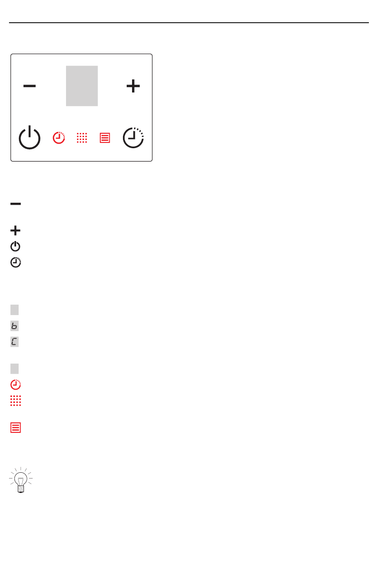Click the lightbulb tip icon
Viewport: 392px width, 571px height.
click(21, 480)
